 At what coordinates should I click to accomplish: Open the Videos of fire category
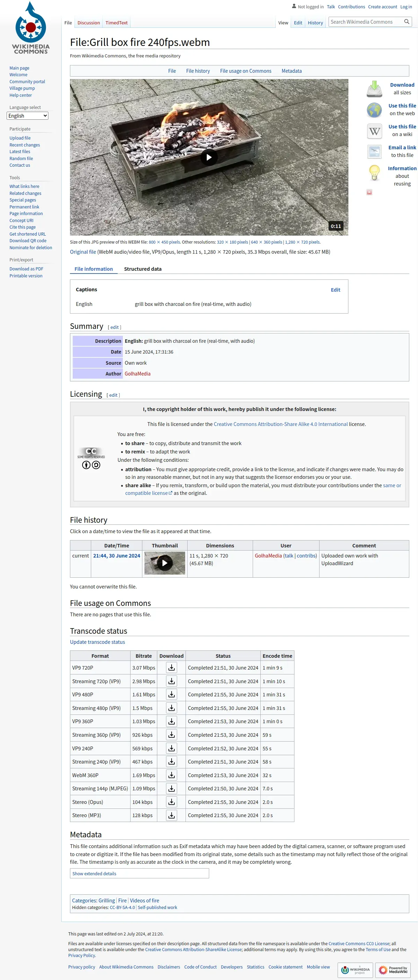(x=144, y=901)
